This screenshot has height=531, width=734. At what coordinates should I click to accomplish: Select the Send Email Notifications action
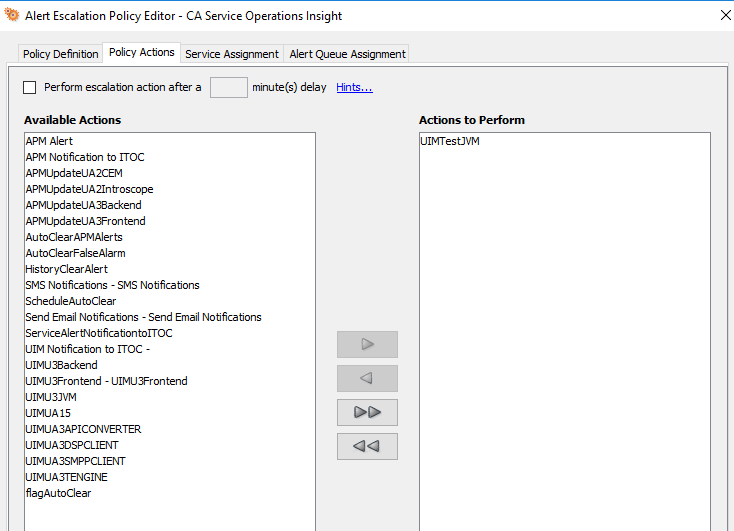point(169,317)
